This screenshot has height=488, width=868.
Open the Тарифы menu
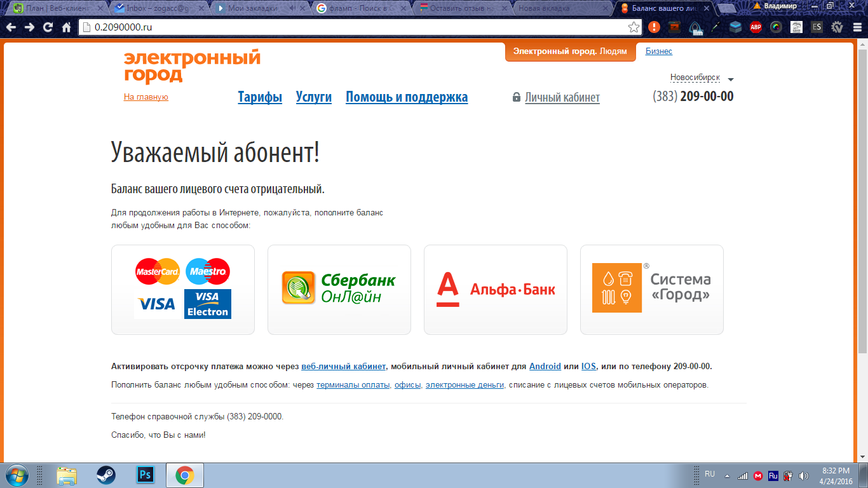pyautogui.click(x=260, y=97)
